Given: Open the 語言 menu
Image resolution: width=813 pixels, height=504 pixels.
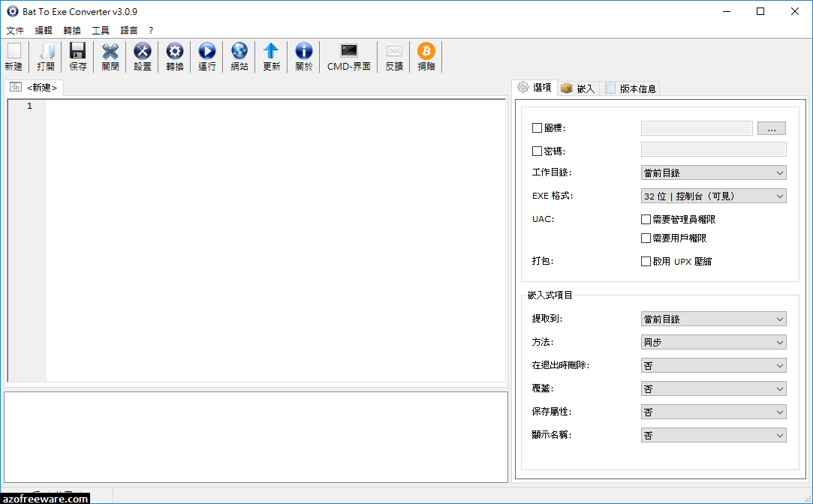Looking at the screenshot, I should (129, 31).
